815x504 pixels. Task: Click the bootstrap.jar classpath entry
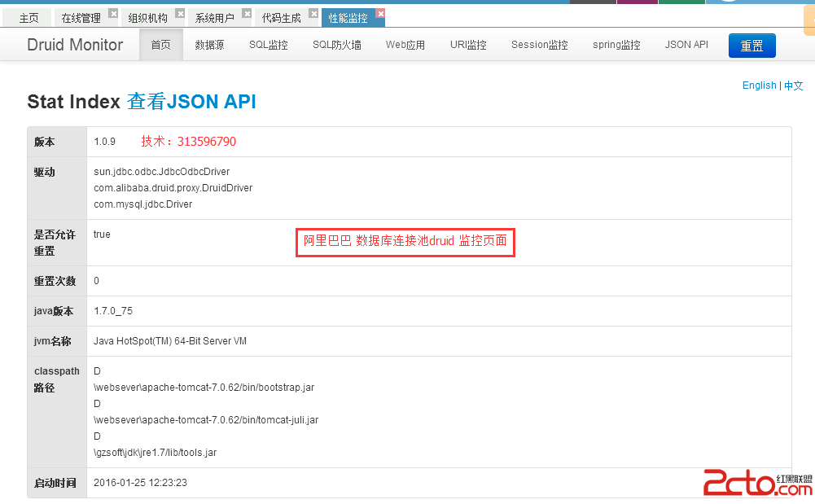pyautogui.click(x=204, y=388)
